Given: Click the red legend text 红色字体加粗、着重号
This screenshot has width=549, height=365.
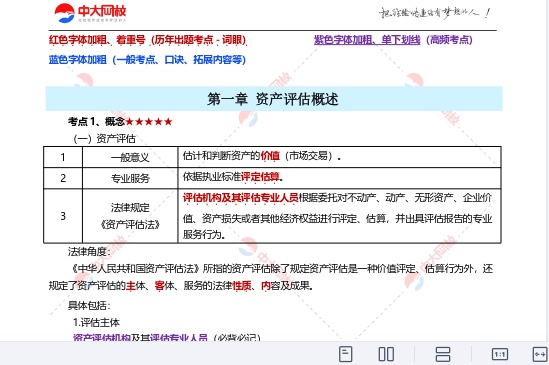Looking at the screenshot, I should [x=97, y=40].
